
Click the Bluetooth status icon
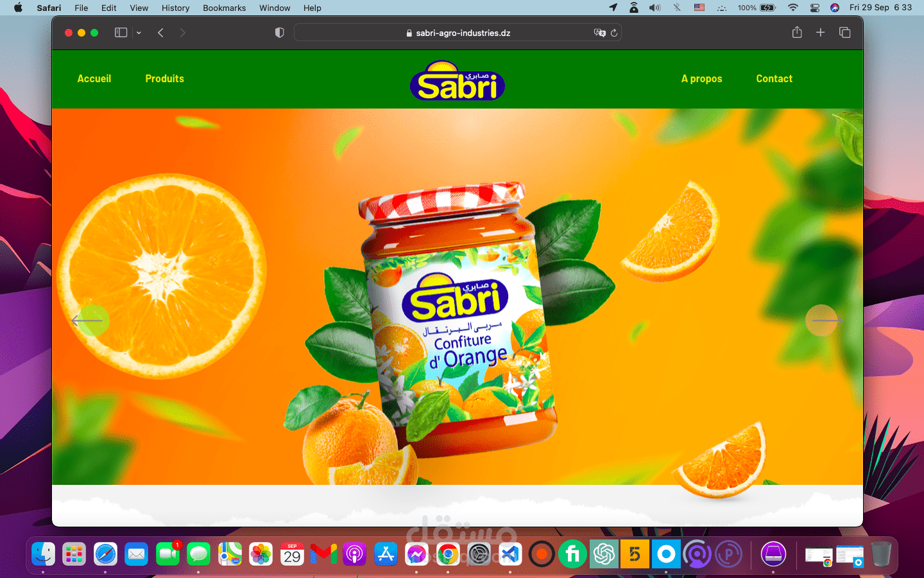click(x=677, y=8)
